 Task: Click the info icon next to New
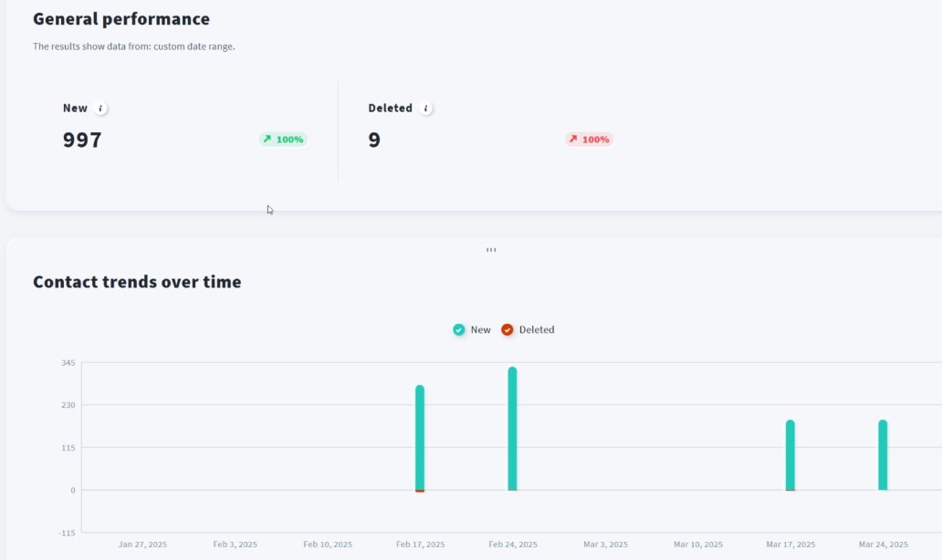coord(101,109)
